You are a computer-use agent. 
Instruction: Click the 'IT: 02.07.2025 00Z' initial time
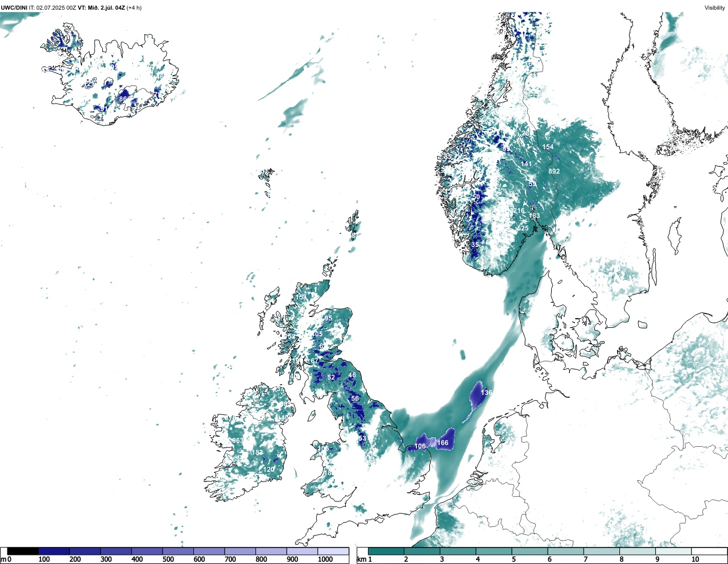(x=52, y=7)
